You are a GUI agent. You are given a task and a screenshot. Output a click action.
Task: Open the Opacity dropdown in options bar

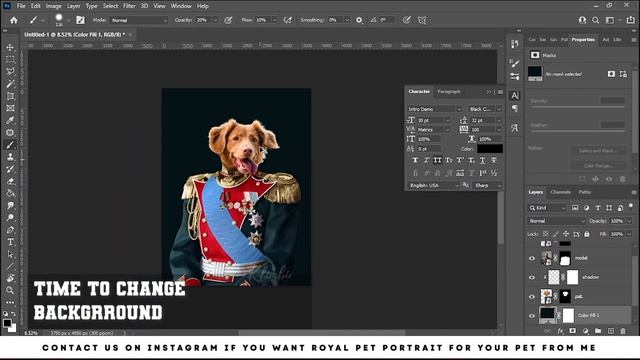click(216, 20)
